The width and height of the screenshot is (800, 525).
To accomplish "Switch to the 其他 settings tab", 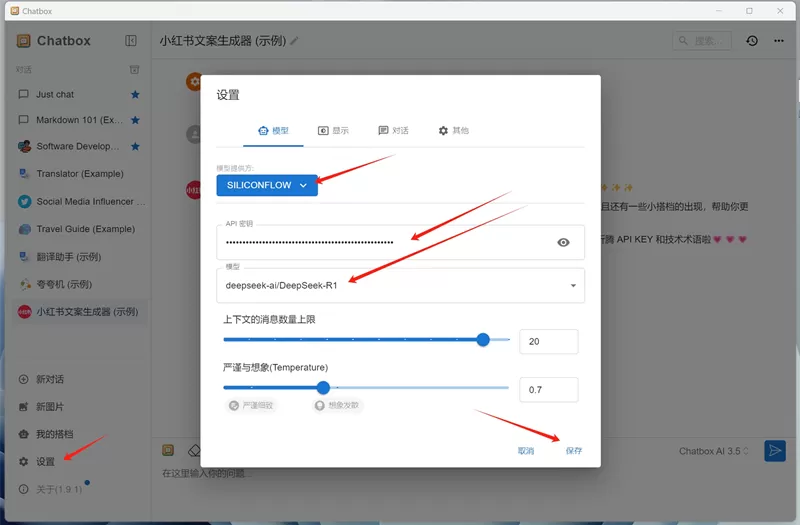I will click(454, 131).
